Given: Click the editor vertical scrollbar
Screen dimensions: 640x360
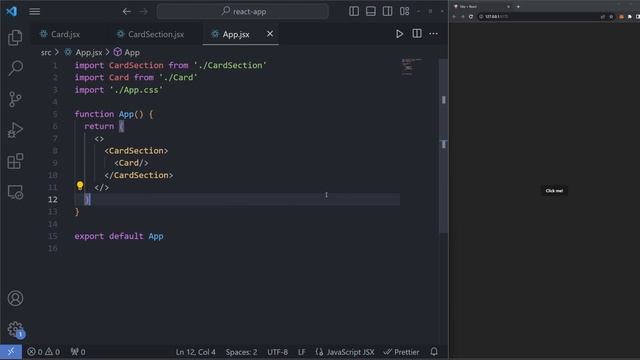Looking at the screenshot, I should (443, 145).
